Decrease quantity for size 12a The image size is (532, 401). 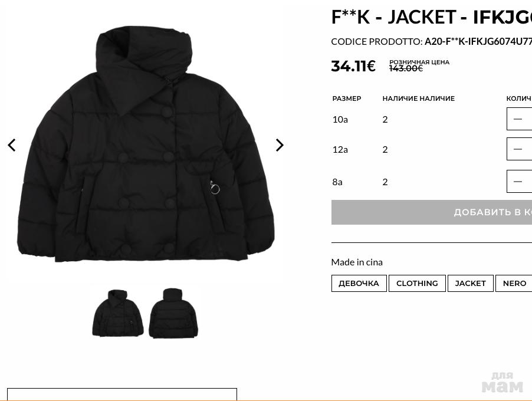pyautogui.click(x=518, y=149)
